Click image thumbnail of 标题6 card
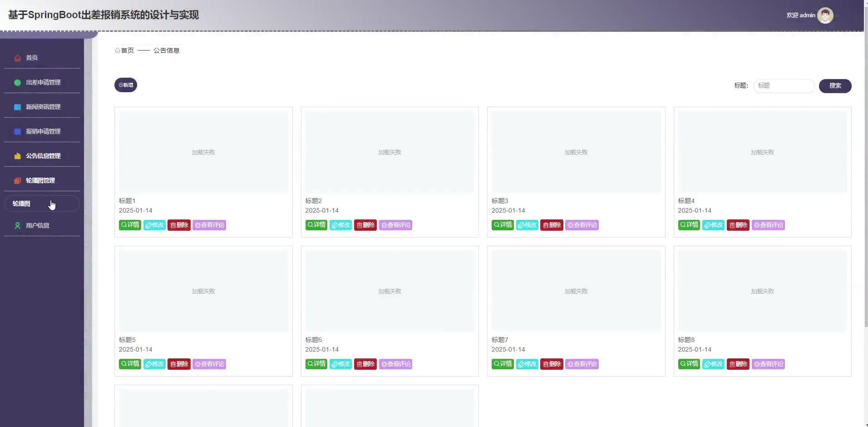This screenshot has height=427, width=868. point(390,291)
